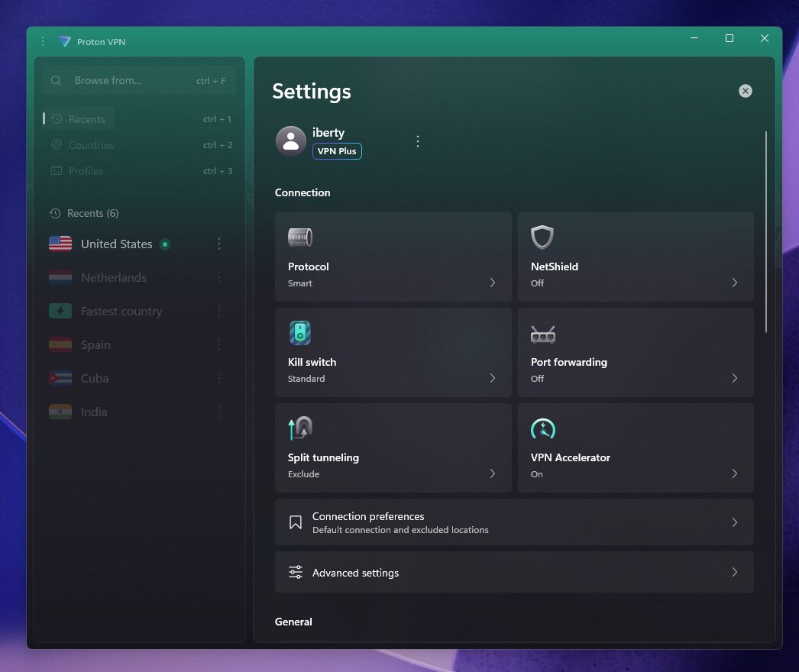The width and height of the screenshot is (799, 672).
Task: Open Advanced settings chevron arrow
Action: [734, 572]
